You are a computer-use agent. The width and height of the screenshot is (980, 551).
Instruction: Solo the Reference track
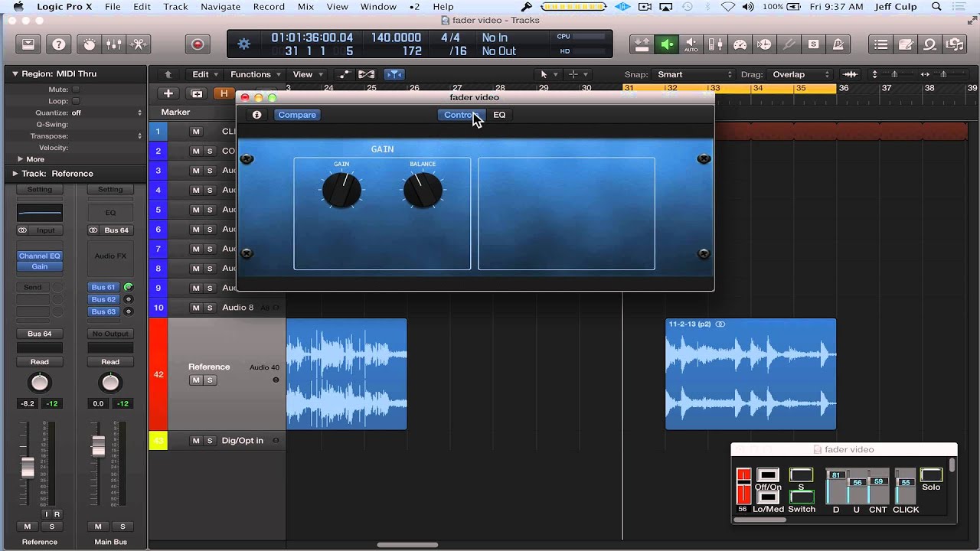coord(210,380)
